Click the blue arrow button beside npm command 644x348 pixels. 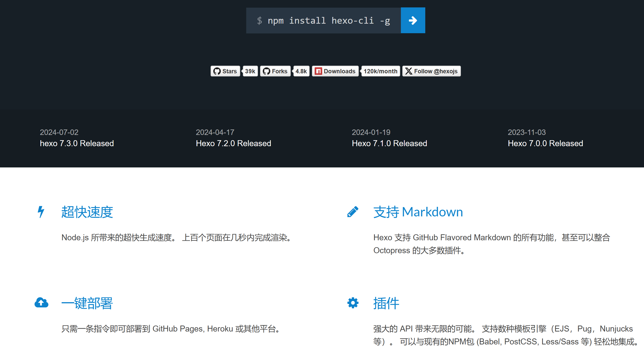(413, 20)
